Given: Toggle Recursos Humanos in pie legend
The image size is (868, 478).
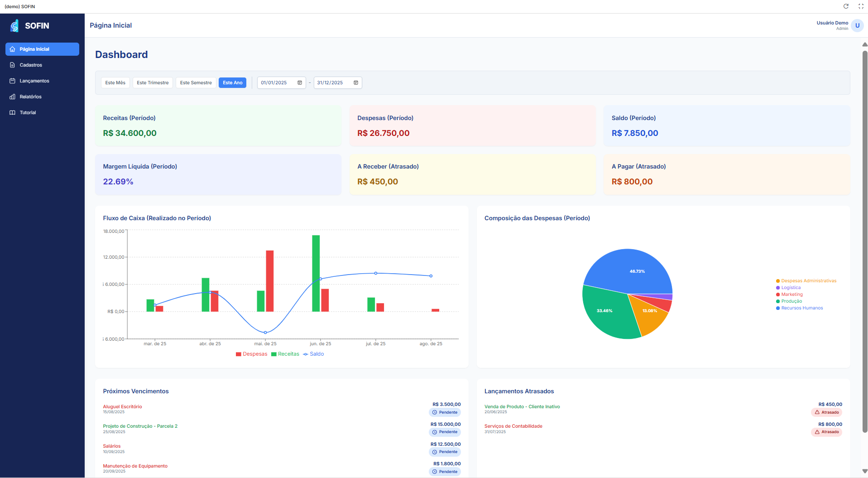Looking at the screenshot, I should (799, 308).
